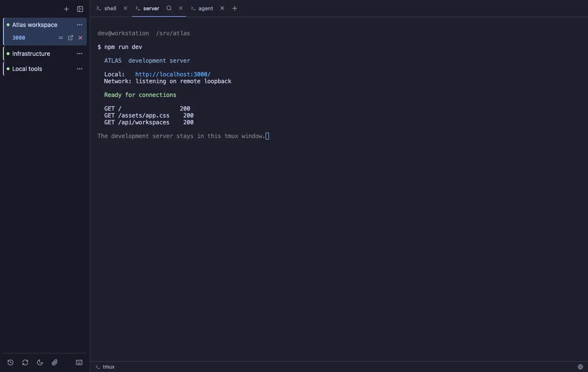588x372 pixels.
Task: Open the Local tools options menu
Action: click(79, 69)
